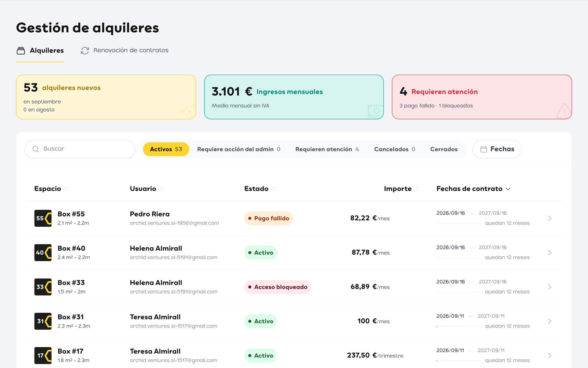This screenshot has width=588, height=368.
Task: Switch to Renovación de contratos tab
Action: 125,50
